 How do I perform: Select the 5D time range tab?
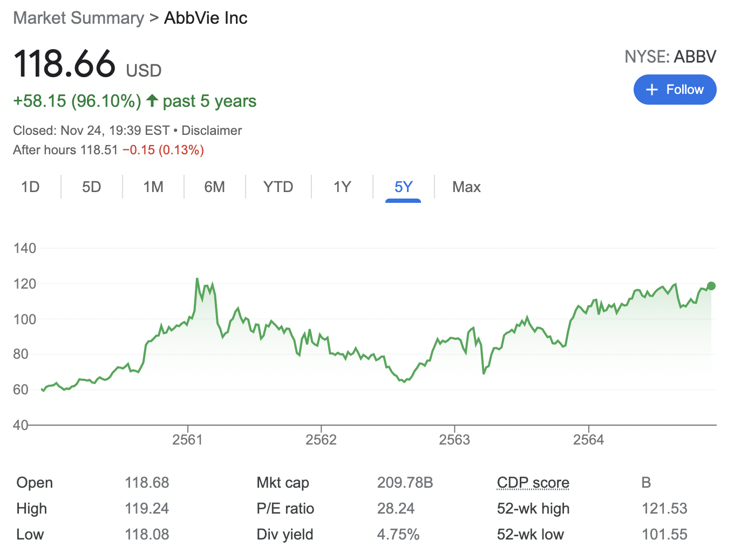[x=92, y=187]
